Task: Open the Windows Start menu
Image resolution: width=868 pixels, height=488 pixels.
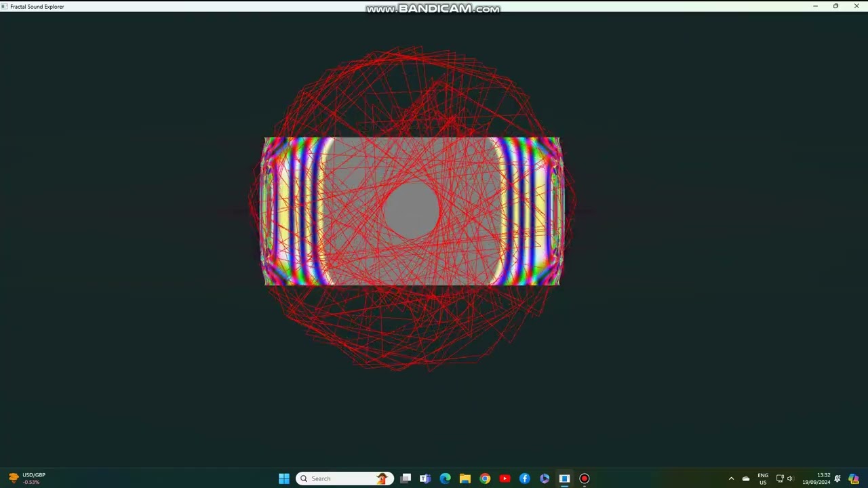Action: point(284,479)
